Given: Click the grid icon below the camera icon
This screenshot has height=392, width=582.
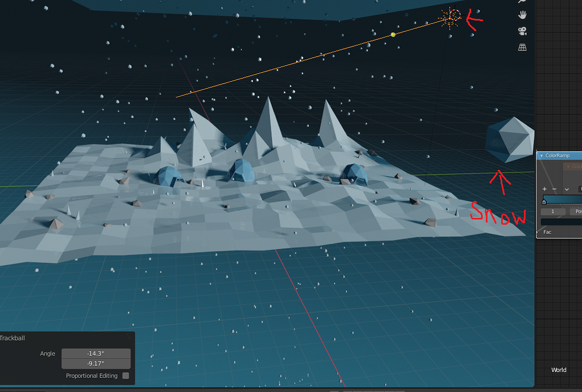Looking at the screenshot, I should pyautogui.click(x=522, y=46).
